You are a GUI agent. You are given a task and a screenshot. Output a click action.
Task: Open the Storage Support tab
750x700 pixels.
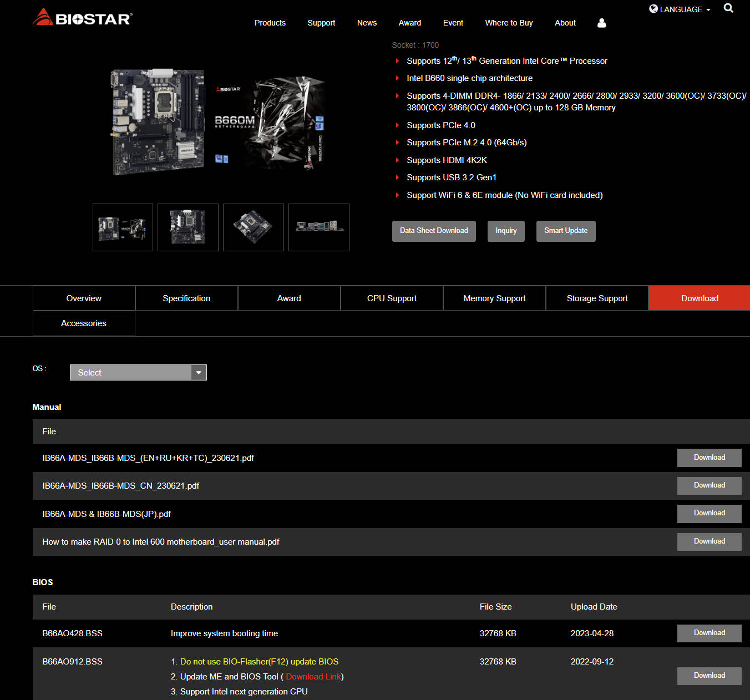597,298
